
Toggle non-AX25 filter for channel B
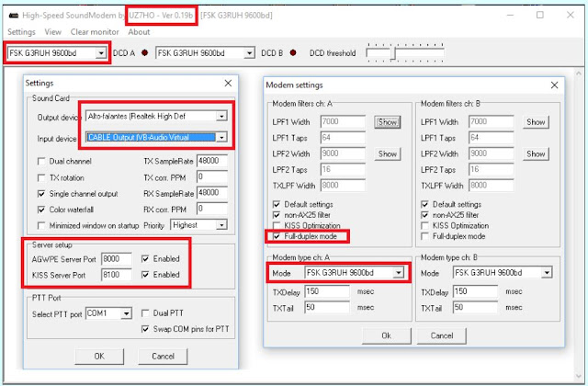point(424,215)
